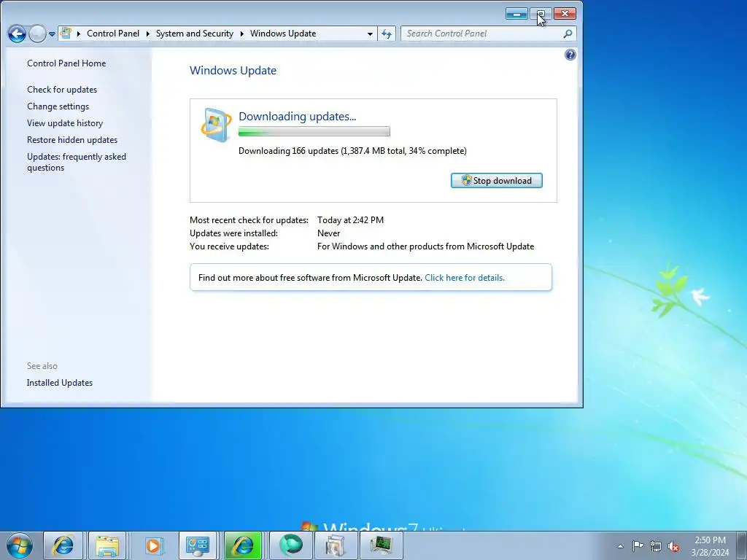This screenshot has width=747, height=560.
Task: Select Control Panel in the breadcrumb
Action: tap(113, 34)
